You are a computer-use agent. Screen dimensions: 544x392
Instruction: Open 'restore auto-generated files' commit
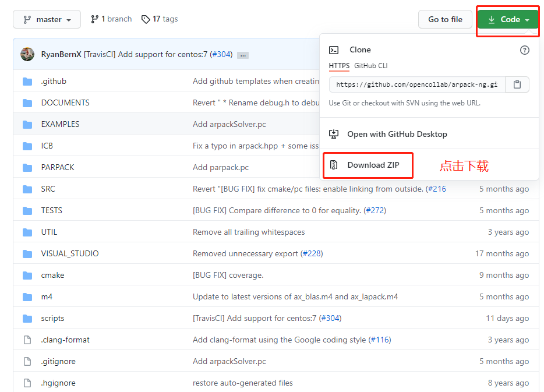tap(243, 383)
